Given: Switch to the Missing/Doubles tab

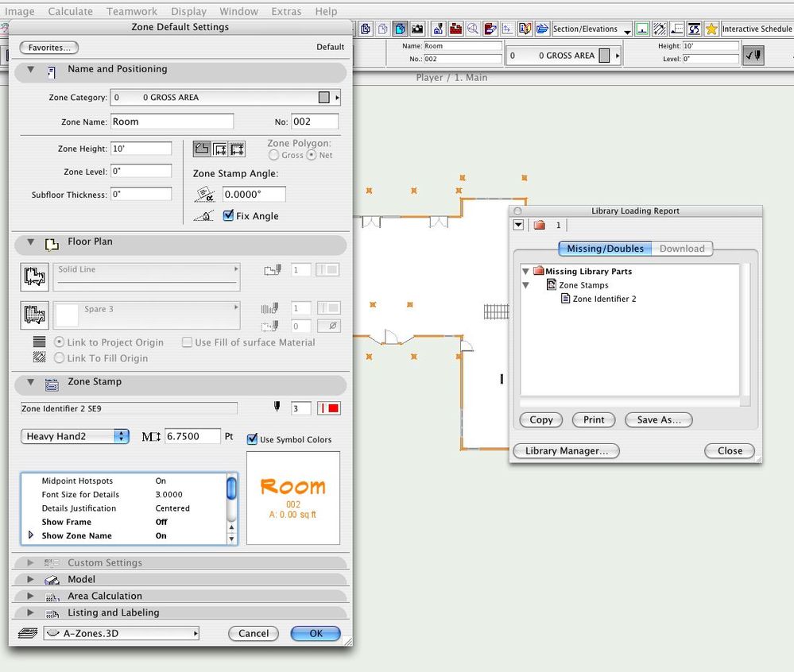Looking at the screenshot, I should point(605,249).
